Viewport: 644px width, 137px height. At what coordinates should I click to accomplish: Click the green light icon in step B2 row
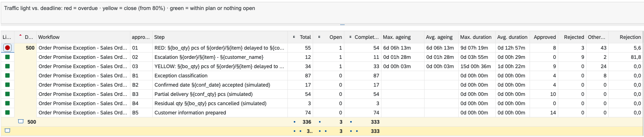(x=7, y=85)
